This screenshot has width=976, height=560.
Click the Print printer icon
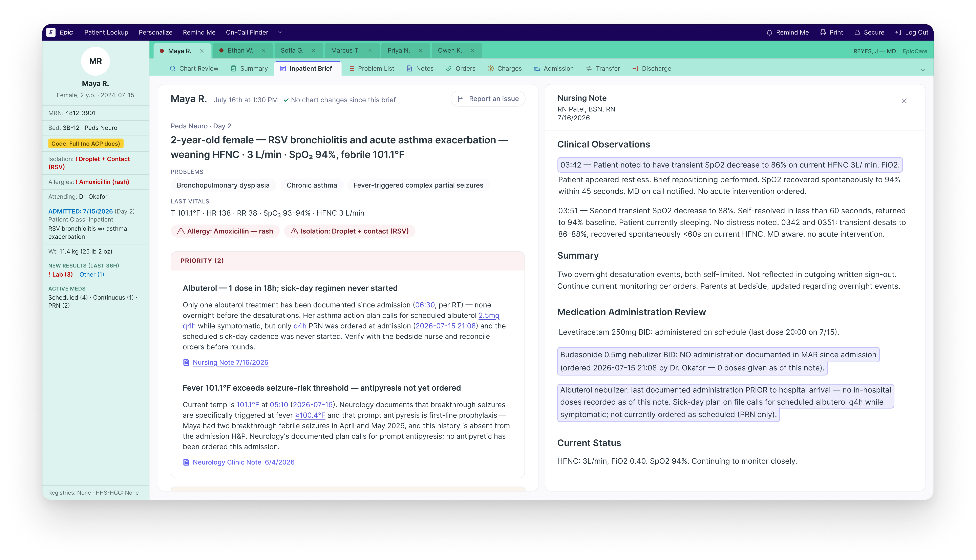click(823, 32)
